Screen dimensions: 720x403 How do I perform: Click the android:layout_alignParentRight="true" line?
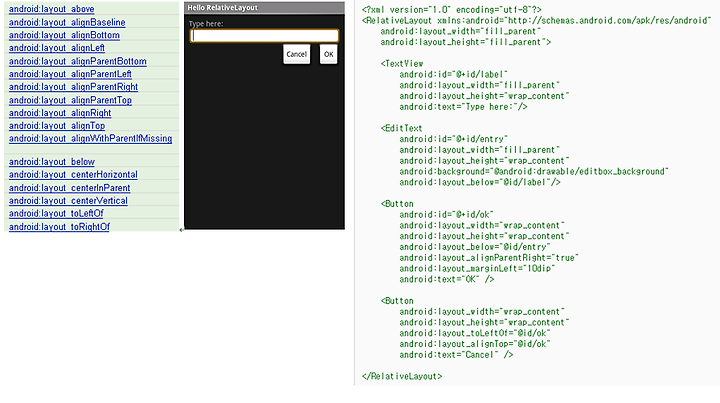pos(489,258)
